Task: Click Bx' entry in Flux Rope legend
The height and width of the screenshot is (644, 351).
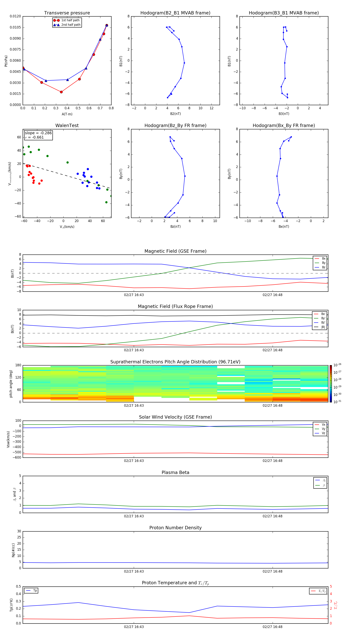Action: 320,314
